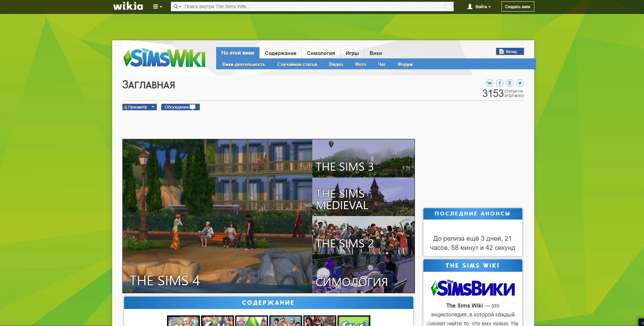The width and height of the screenshot is (644, 326).
Task: Share the page on VKontakte
Action: click(489, 83)
